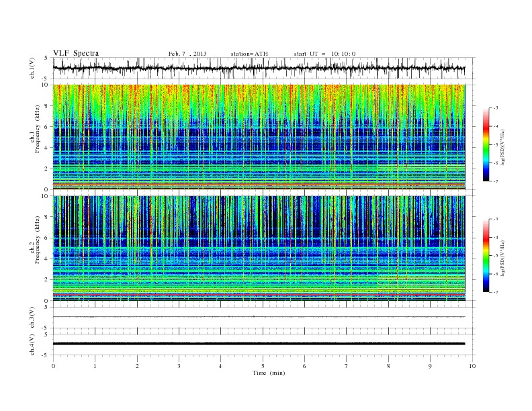532x411 pixels.
Task: Click the color scale bar beside ch.2 spectrogram
Action: 486,256
